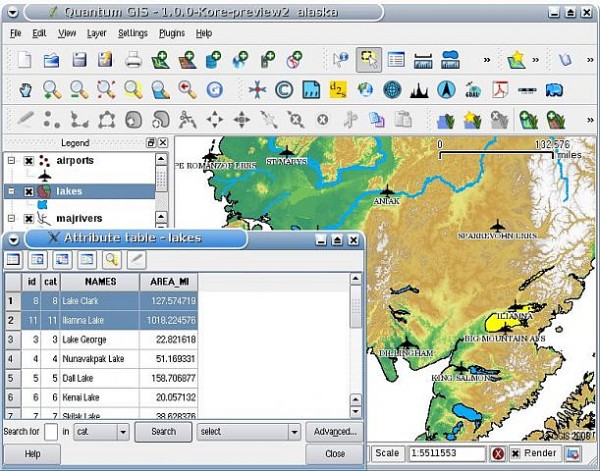Image resolution: width=600 pixels, height=471 pixels.
Task: Click the attribute table vertical scrollbar thumb
Action: coord(355,306)
